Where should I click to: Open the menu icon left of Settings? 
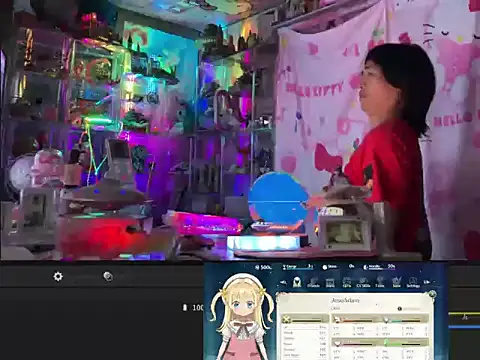396,282
